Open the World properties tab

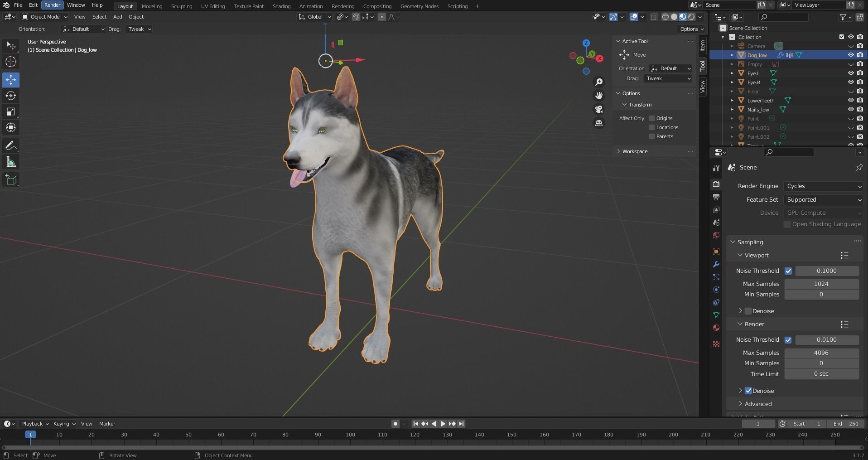tap(716, 235)
